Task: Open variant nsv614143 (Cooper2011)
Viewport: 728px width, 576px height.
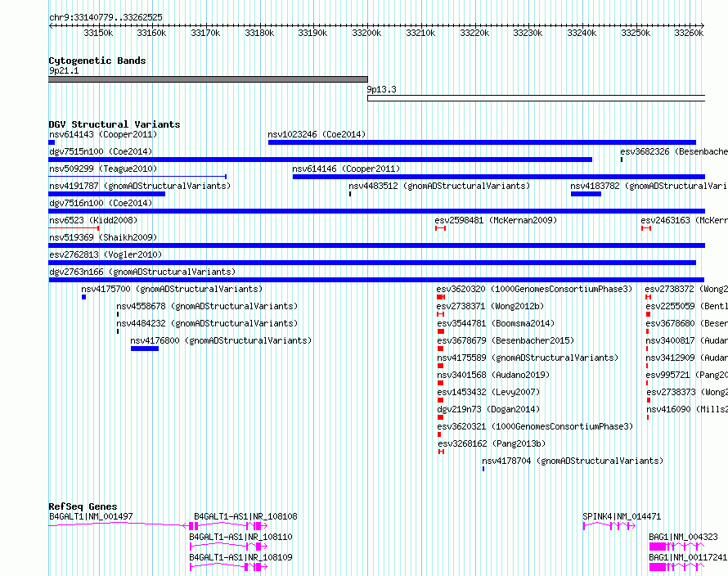Action: [x=103, y=134]
